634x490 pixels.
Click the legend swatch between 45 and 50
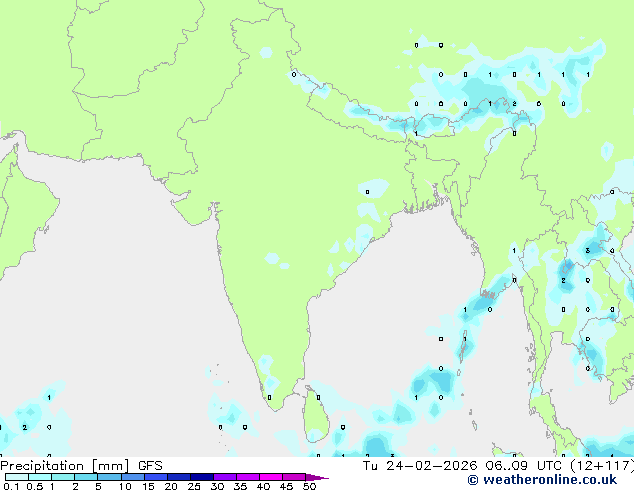click(294, 477)
